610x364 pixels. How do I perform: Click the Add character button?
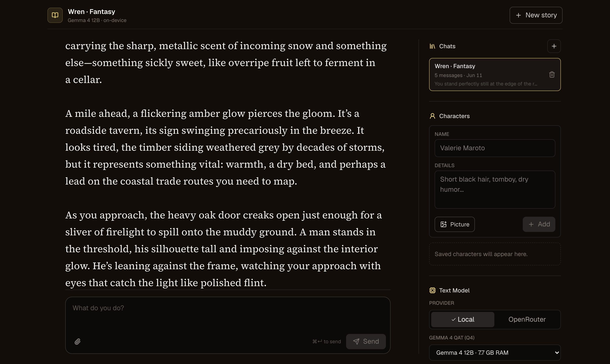click(539, 224)
